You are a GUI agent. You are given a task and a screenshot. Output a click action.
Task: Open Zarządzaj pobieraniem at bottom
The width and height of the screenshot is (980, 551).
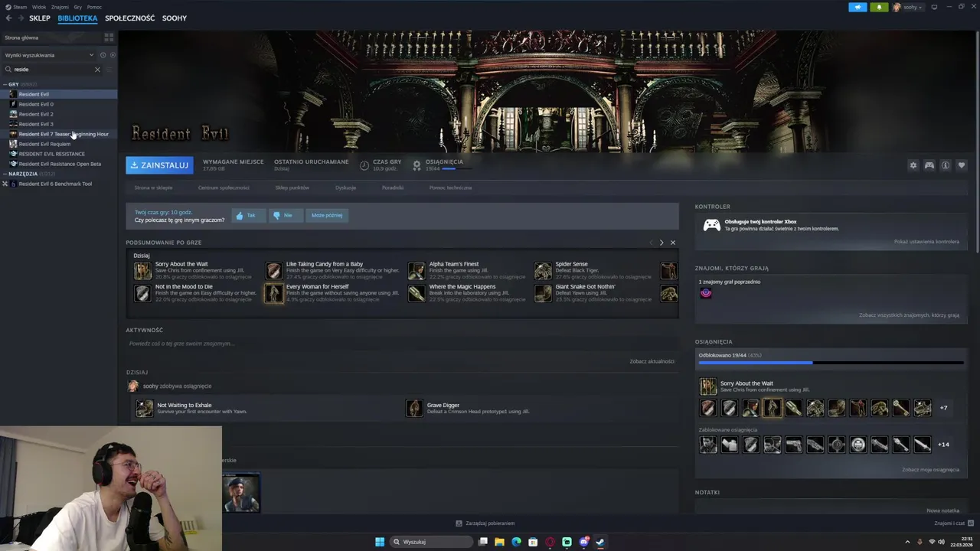pyautogui.click(x=485, y=523)
